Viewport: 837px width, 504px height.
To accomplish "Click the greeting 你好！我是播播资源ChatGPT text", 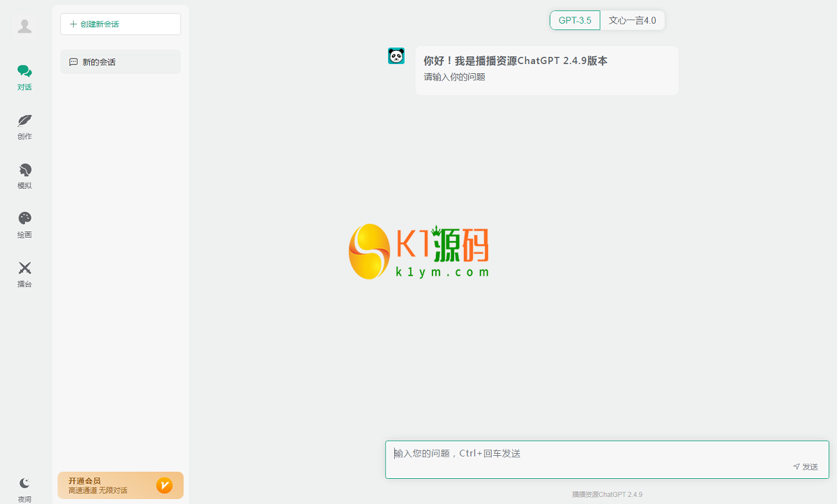I will coord(515,61).
